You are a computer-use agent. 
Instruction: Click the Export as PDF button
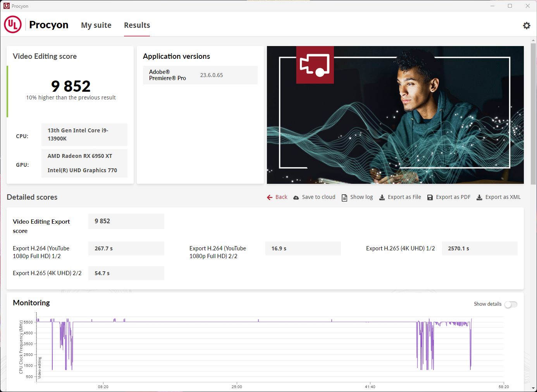tap(453, 197)
